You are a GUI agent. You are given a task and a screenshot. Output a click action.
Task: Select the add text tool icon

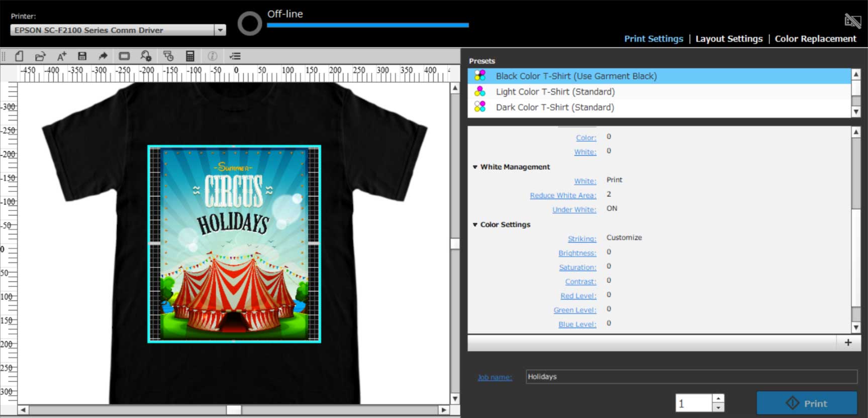coord(61,56)
